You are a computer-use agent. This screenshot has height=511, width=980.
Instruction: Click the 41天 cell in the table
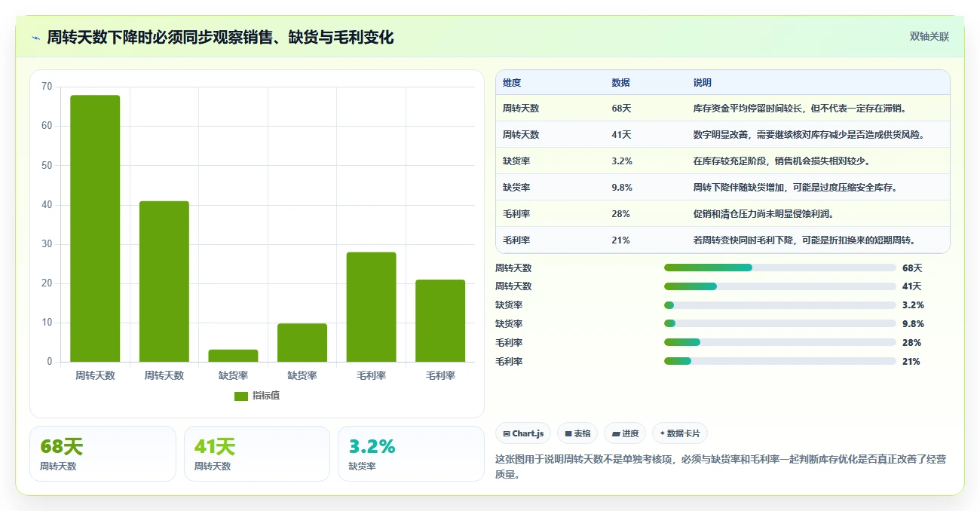pyautogui.click(x=621, y=135)
